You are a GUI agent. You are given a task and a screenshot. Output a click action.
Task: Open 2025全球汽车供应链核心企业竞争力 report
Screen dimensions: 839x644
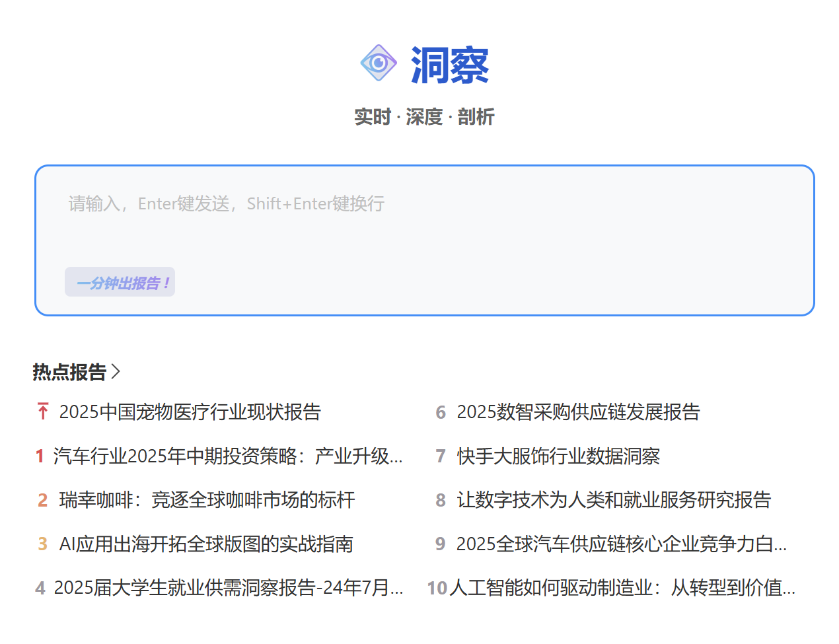(621, 544)
